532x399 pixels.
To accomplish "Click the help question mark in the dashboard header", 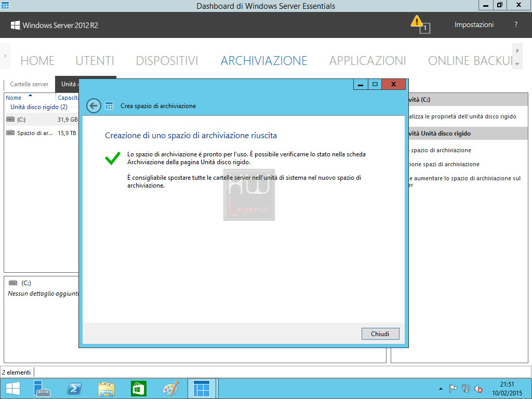I will 516,24.
